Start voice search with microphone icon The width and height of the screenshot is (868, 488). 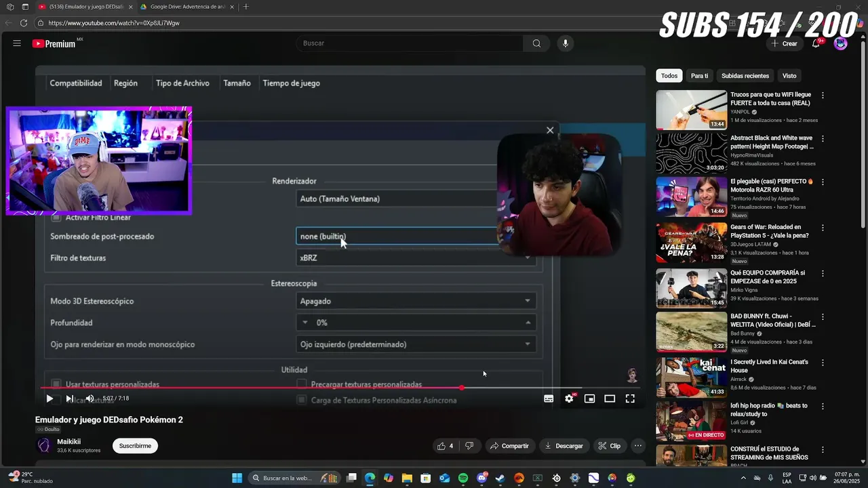tap(566, 43)
